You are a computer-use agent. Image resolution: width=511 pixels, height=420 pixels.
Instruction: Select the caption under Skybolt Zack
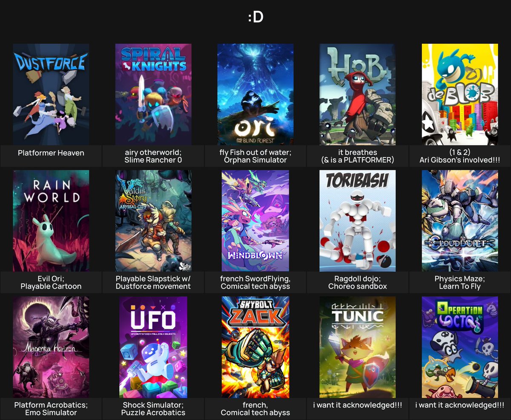pos(255,409)
